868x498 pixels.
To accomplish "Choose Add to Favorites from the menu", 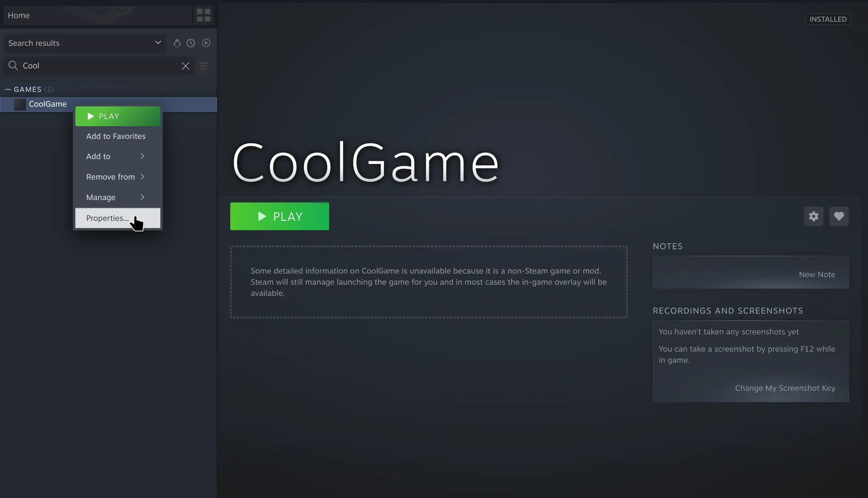I will pyautogui.click(x=115, y=136).
